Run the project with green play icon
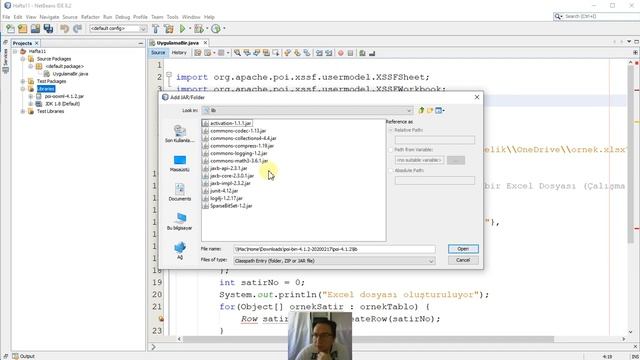 tap(182, 29)
